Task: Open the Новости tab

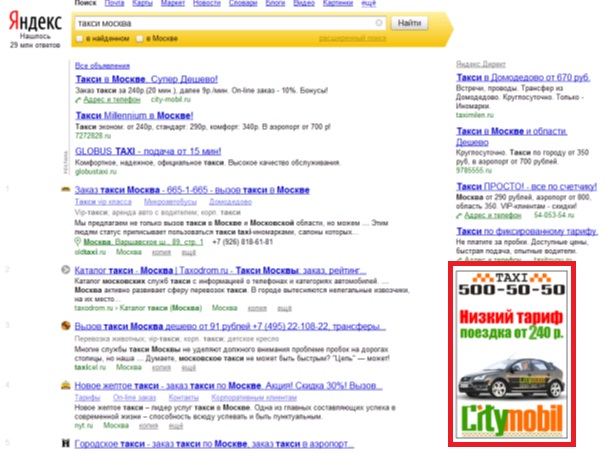Action: coord(207,3)
